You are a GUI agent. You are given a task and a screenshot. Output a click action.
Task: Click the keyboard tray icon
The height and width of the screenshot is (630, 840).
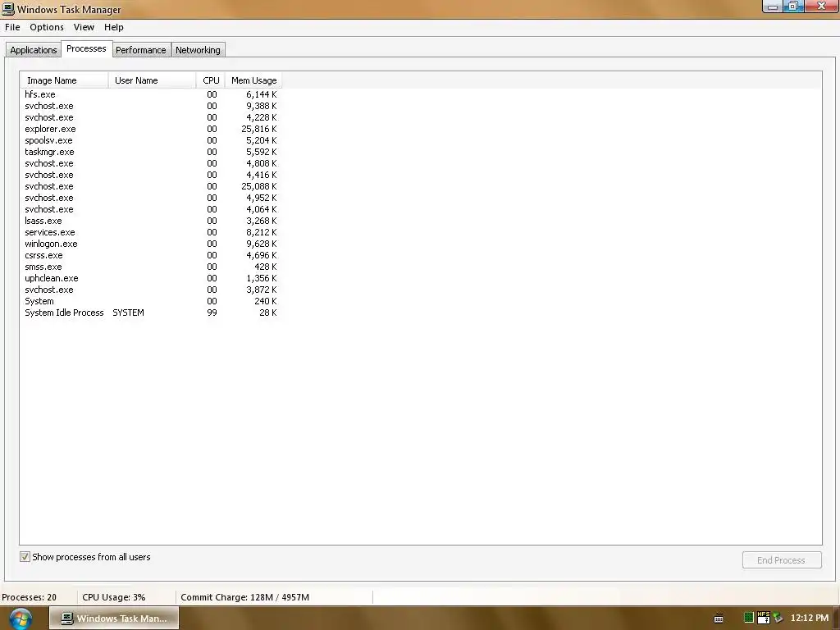click(719, 619)
